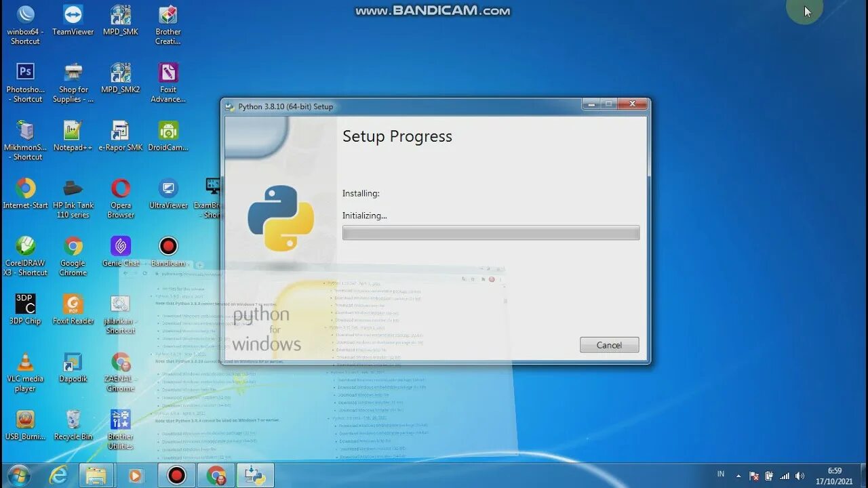Launch the Opera Browser icon

[120, 190]
